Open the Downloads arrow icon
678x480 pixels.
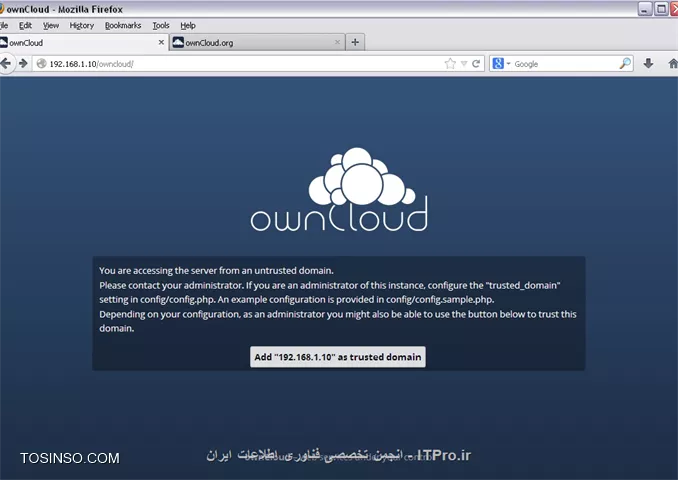648,64
